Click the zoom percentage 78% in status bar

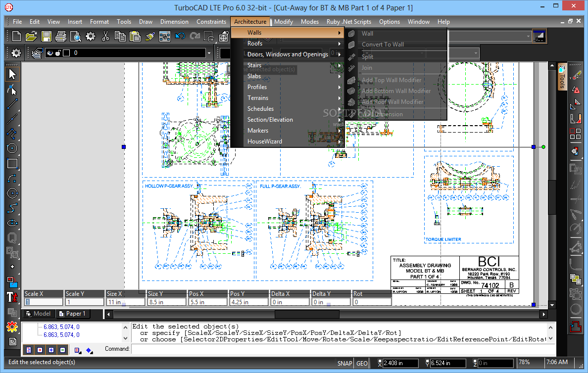[524, 362]
